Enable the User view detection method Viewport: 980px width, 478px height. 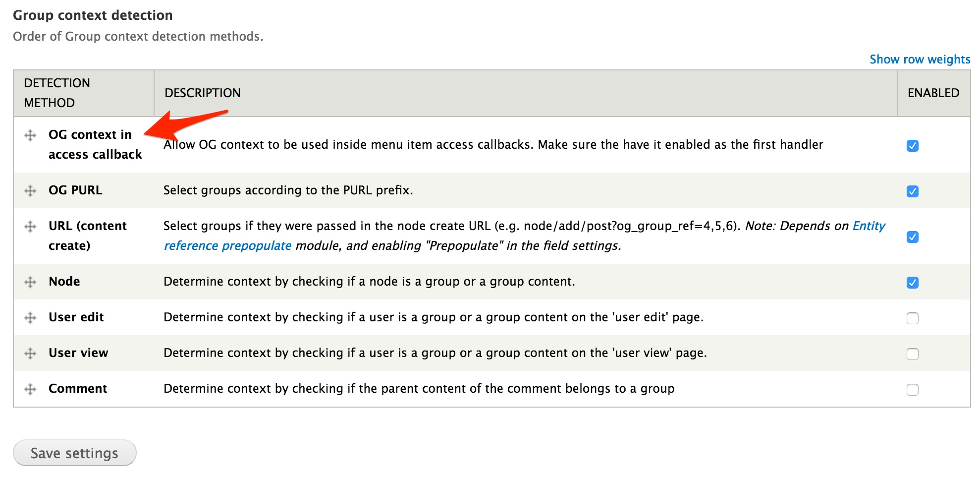point(912,354)
